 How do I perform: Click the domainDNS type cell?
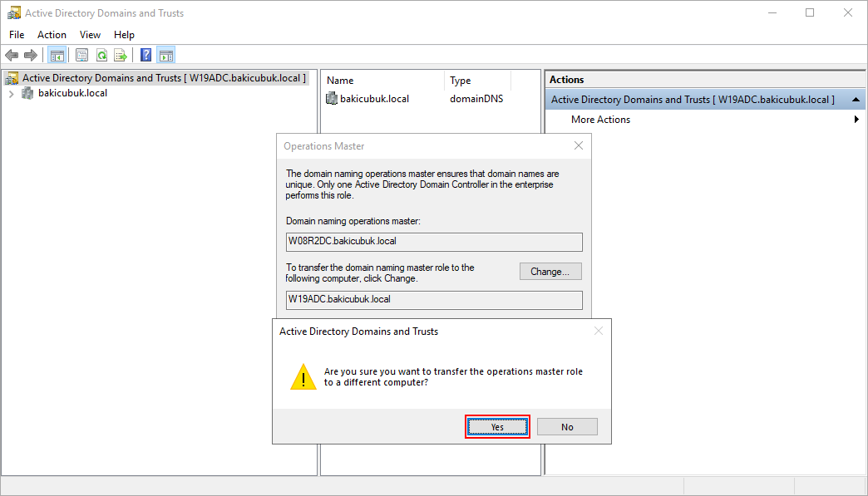(x=476, y=98)
